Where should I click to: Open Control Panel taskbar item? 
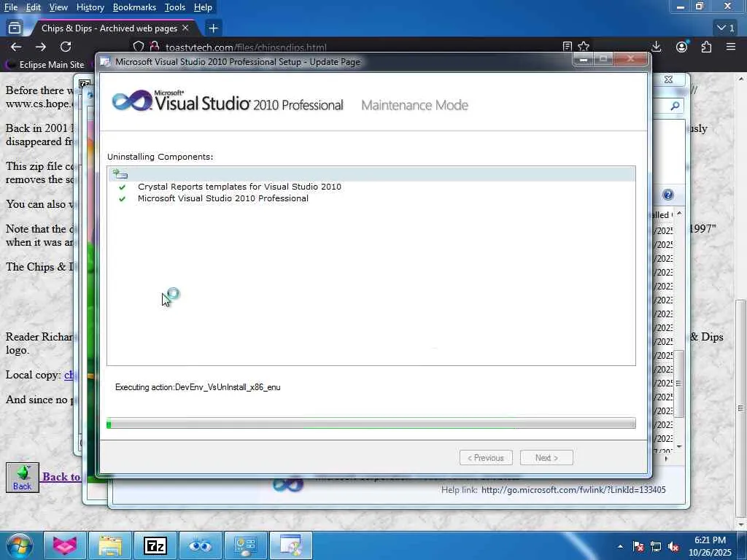tap(246, 545)
